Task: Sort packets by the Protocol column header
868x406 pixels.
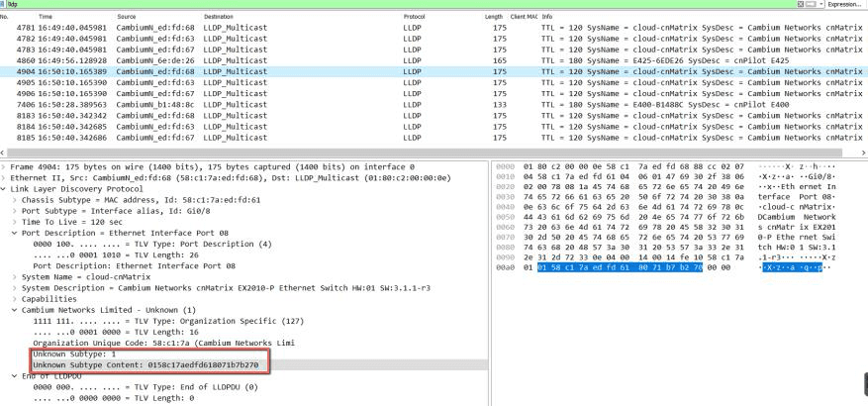Action: pos(414,17)
